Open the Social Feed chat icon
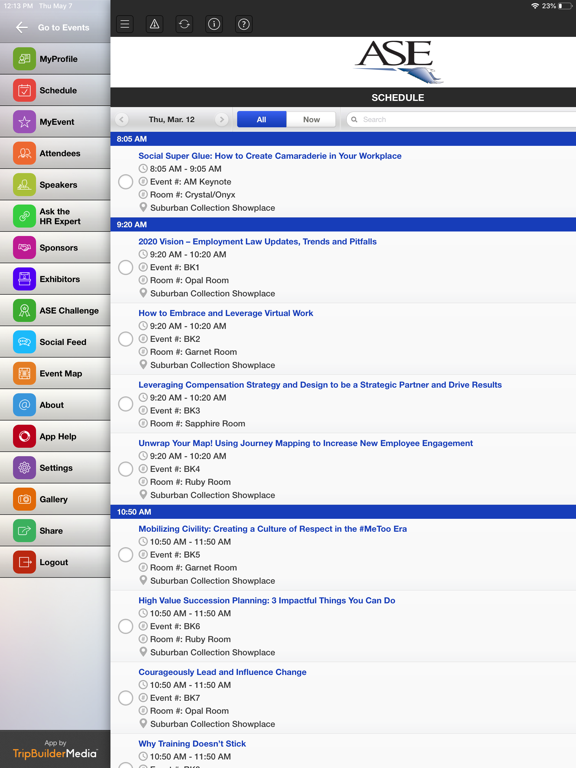 coord(24,342)
